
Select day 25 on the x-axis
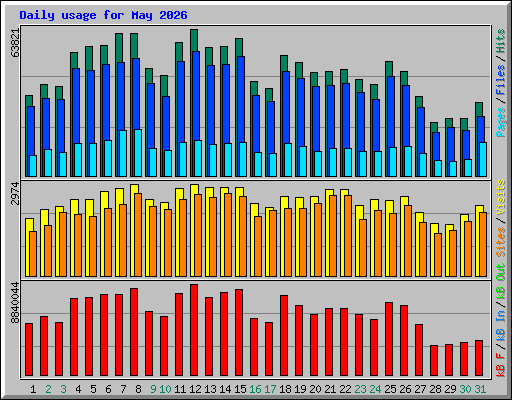390,389
